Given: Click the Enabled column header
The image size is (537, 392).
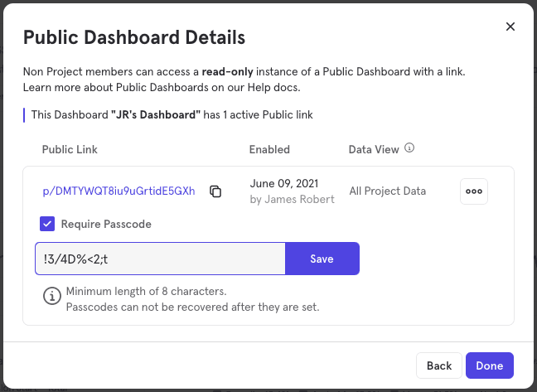Looking at the screenshot, I should click(x=269, y=150).
